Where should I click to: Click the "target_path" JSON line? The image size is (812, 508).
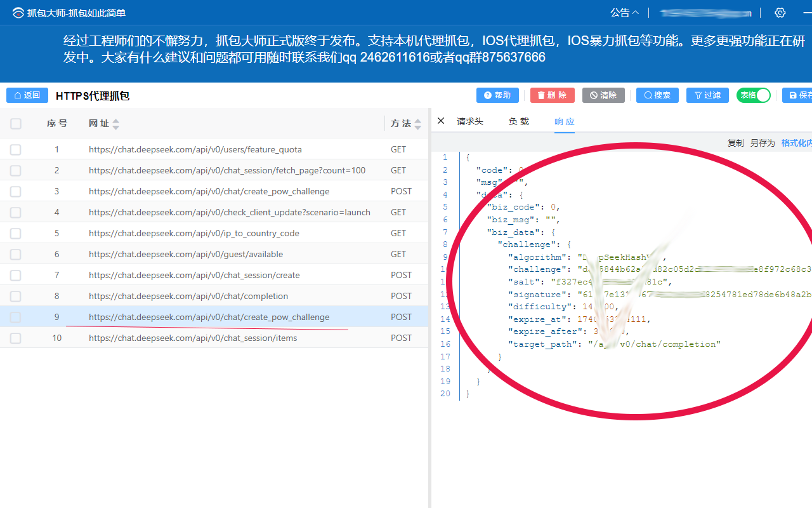(615, 344)
